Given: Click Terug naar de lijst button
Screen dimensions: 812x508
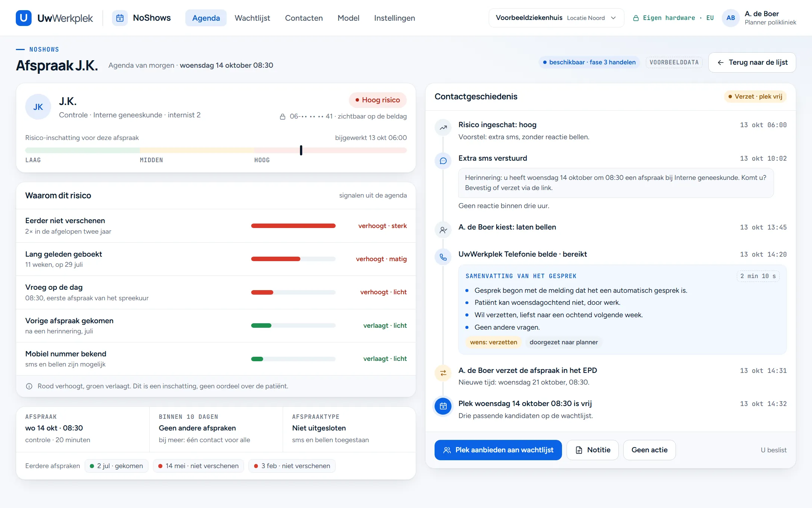Looking at the screenshot, I should click(x=752, y=62).
